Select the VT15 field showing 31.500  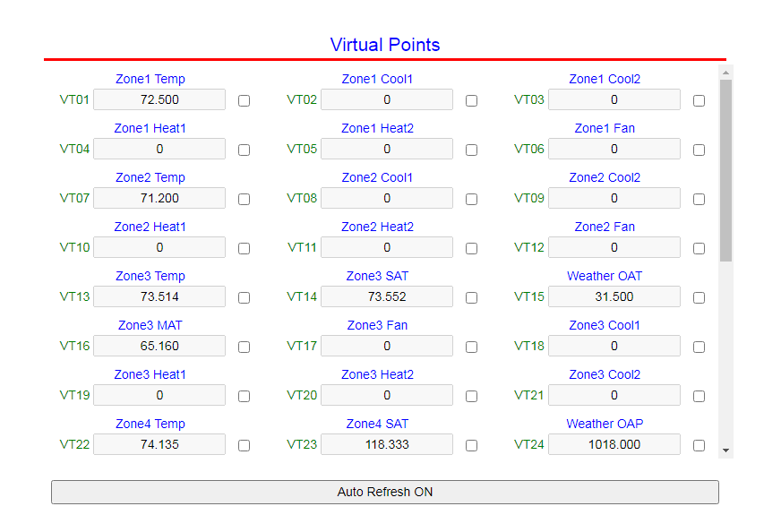tap(614, 296)
